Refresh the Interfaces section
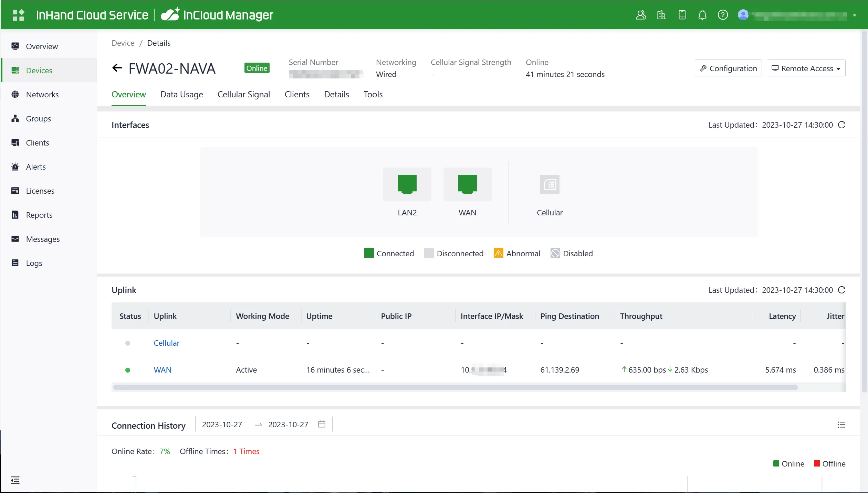Image resolution: width=868 pixels, height=493 pixels. pyautogui.click(x=842, y=125)
